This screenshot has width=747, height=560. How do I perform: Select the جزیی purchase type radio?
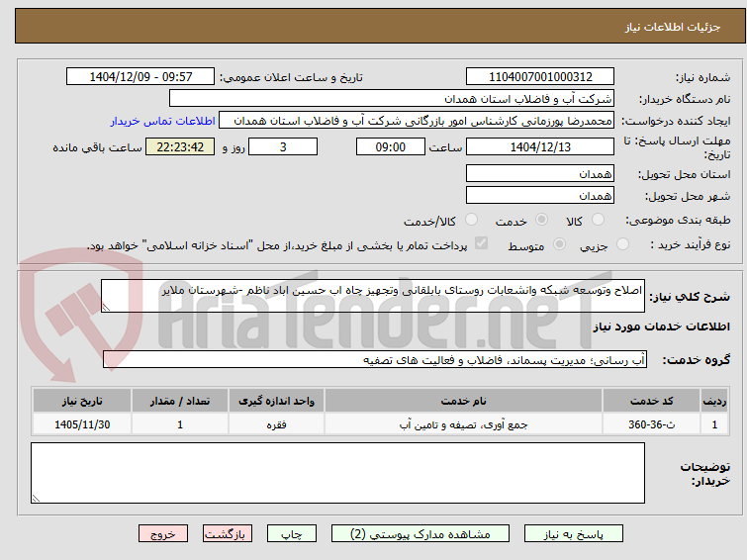pyautogui.click(x=622, y=244)
